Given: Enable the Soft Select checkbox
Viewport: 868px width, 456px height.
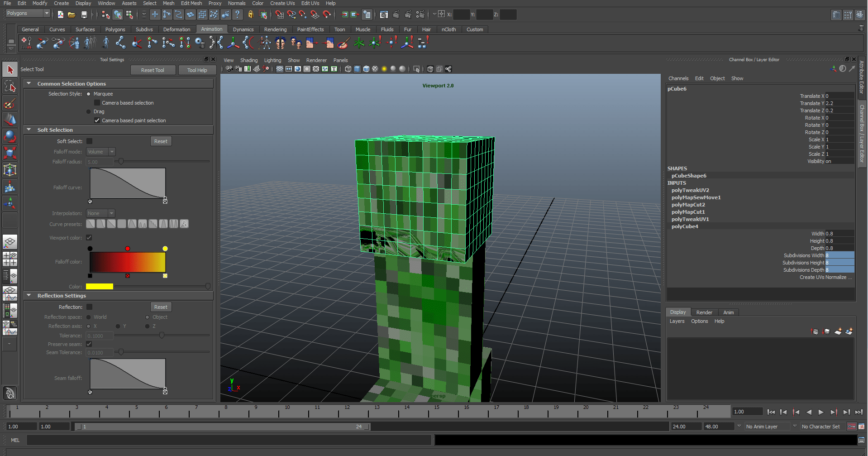Looking at the screenshot, I should click(89, 141).
